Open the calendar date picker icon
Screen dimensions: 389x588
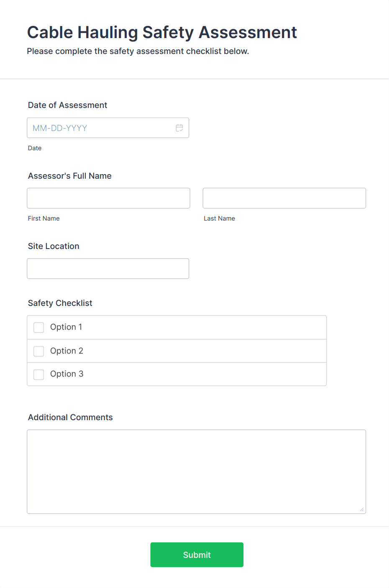[179, 128]
